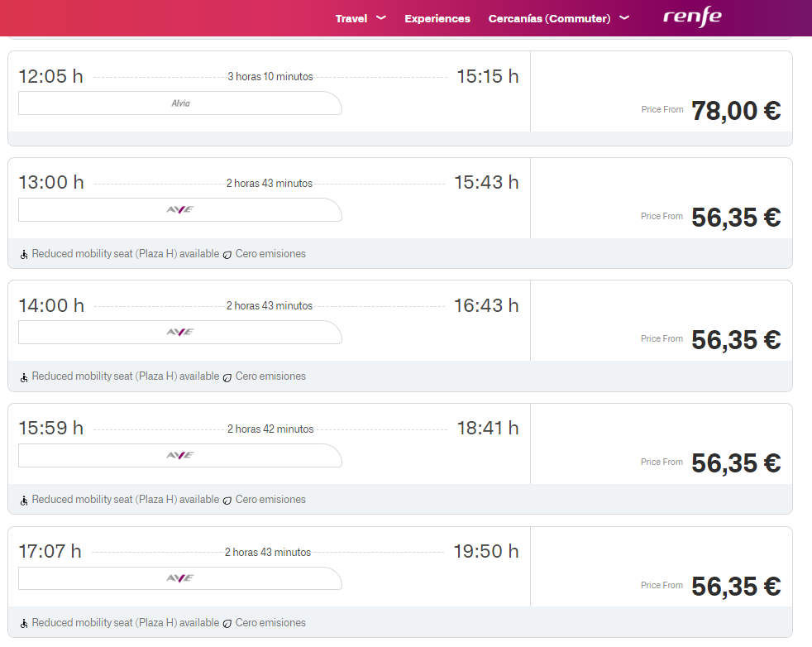This screenshot has height=647, width=812.
Task: Click the 13:00 h departure time
Action: 51,182
